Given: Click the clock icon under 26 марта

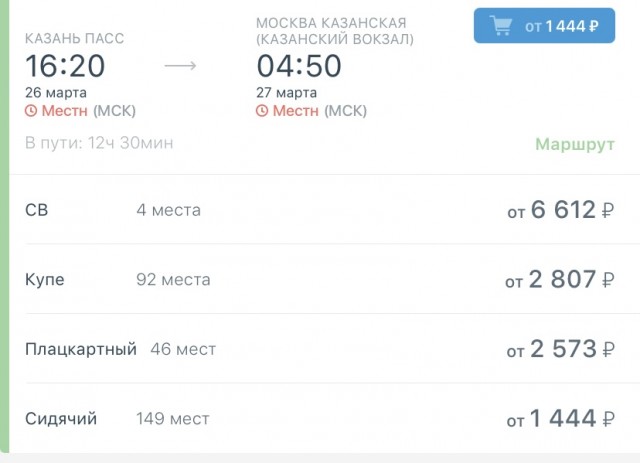Looking at the screenshot, I should tap(31, 110).
